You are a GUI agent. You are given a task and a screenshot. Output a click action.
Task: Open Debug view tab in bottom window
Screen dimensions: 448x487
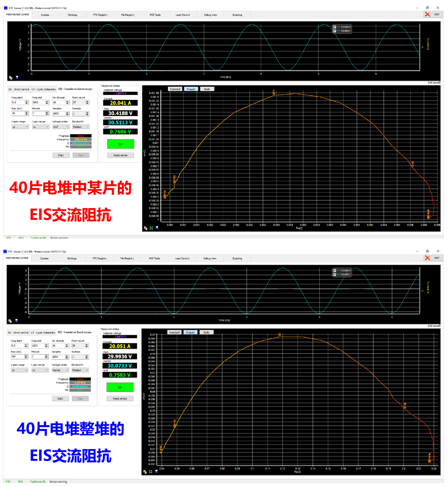(210, 258)
